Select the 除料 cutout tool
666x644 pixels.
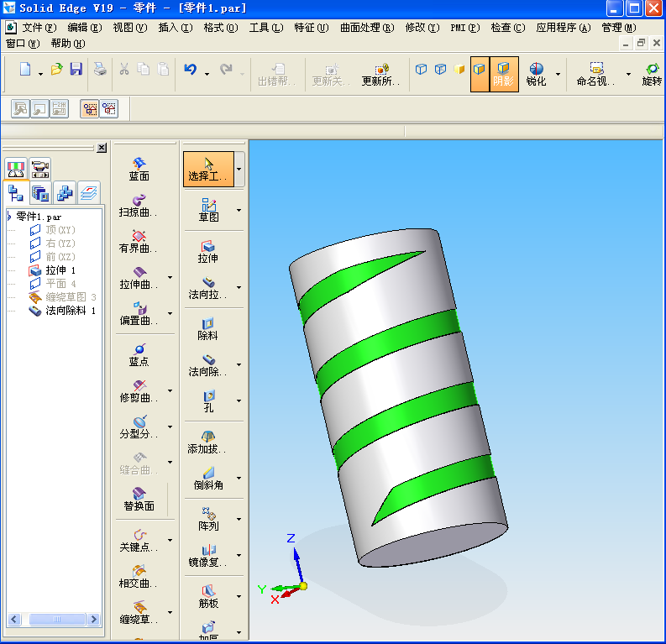pos(207,329)
